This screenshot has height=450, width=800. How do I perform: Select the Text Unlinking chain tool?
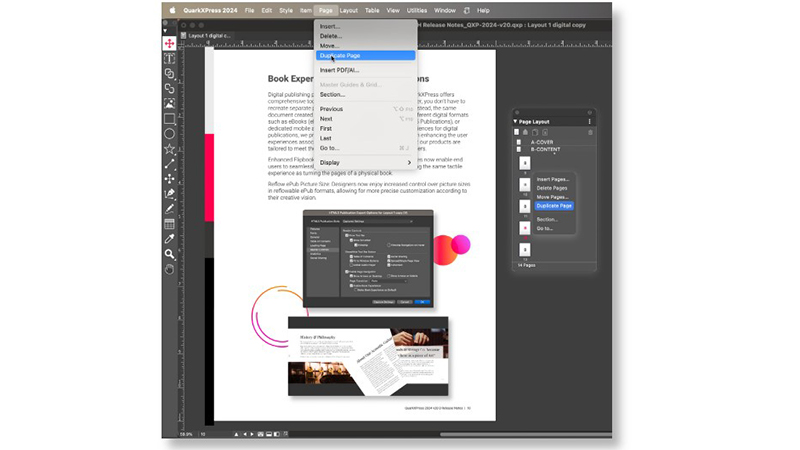[169, 89]
